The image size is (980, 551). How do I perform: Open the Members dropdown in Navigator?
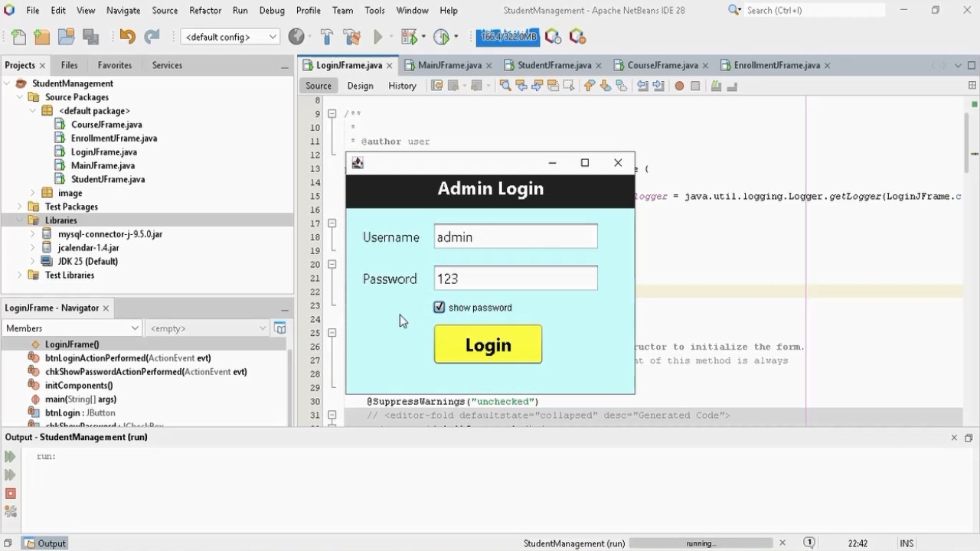[x=71, y=328]
